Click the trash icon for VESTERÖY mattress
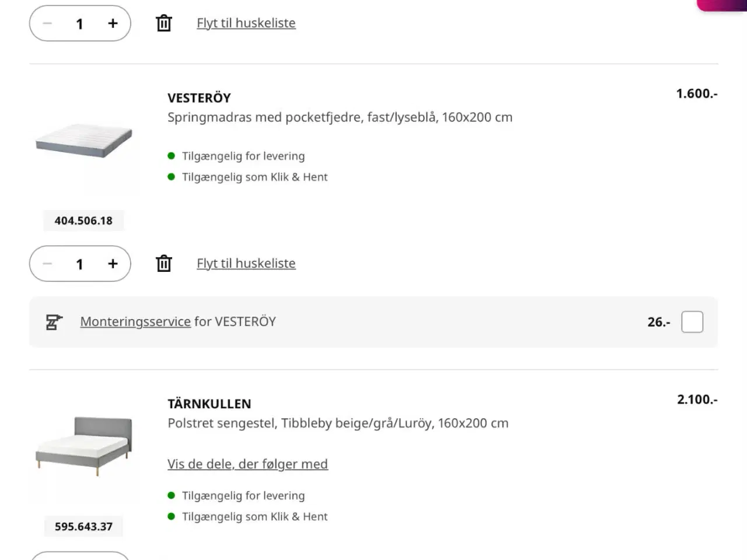The width and height of the screenshot is (747, 560). (163, 263)
